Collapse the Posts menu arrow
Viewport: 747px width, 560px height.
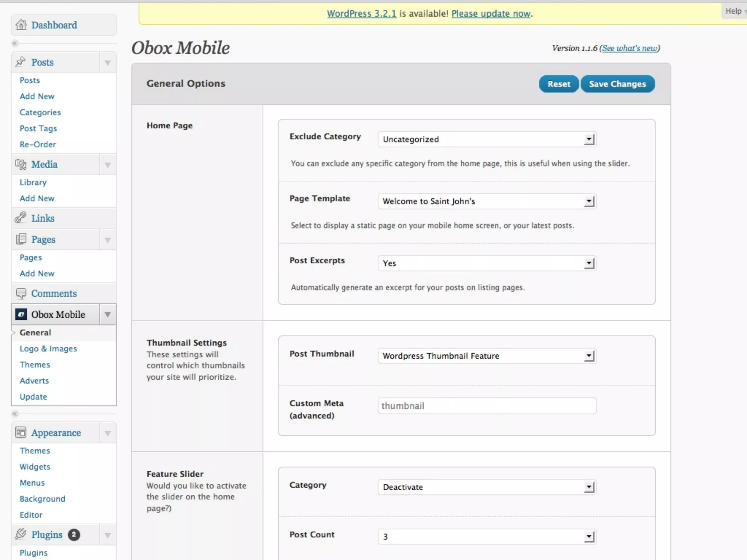pos(108,63)
